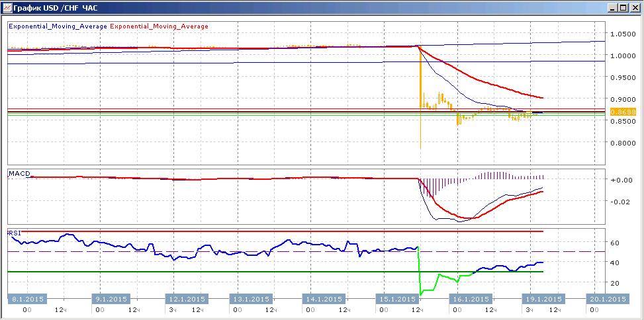Click the MACD indicator panel label
This screenshot has height=320, width=644.
pyautogui.click(x=19, y=174)
